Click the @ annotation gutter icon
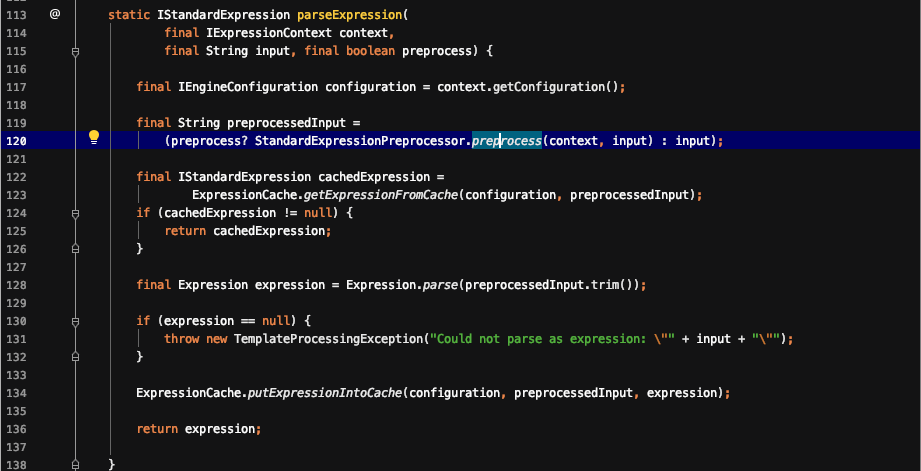 54,16
